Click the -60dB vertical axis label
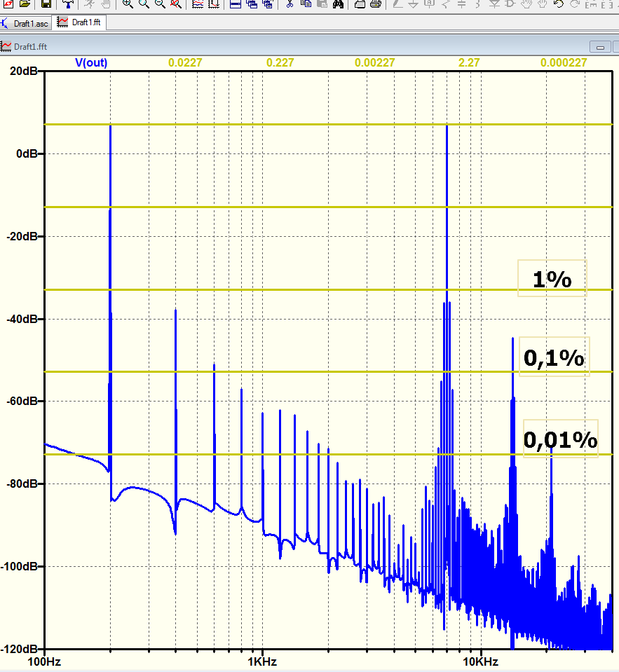Image resolution: width=619 pixels, height=672 pixels. click(x=22, y=401)
